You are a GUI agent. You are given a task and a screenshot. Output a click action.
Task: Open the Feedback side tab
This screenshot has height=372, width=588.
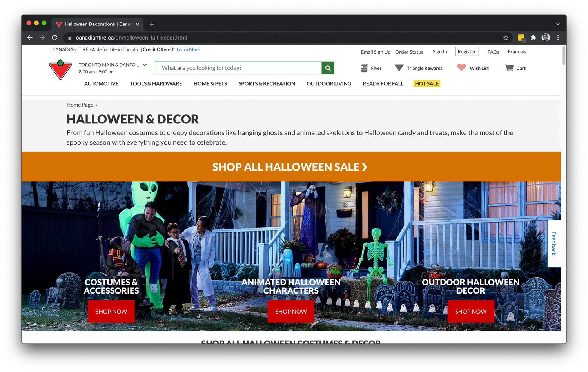click(x=554, y=243)
